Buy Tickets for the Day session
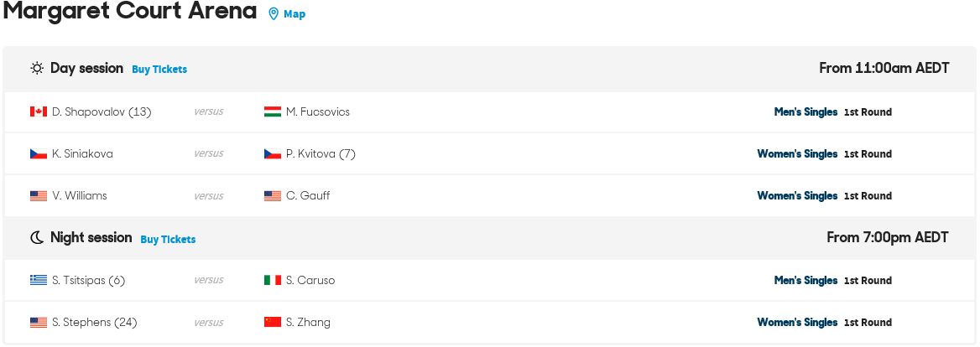 (159, 70)
